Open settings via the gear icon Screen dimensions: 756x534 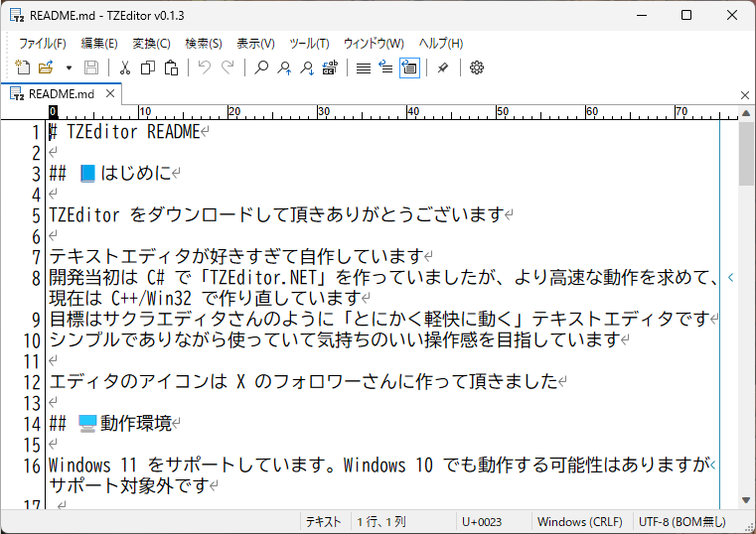pyautogui.click(x=477, y=67)
